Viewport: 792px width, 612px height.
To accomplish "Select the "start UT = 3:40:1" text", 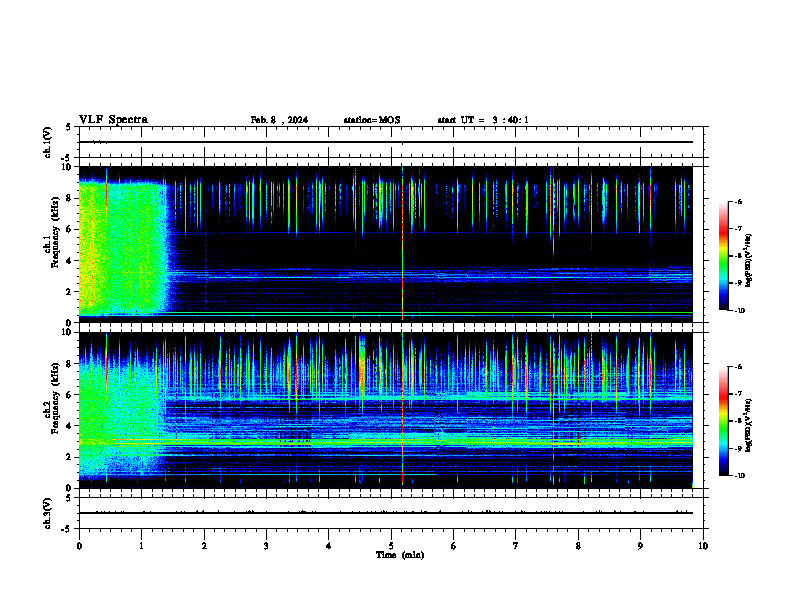I will (x=483, y=120).
